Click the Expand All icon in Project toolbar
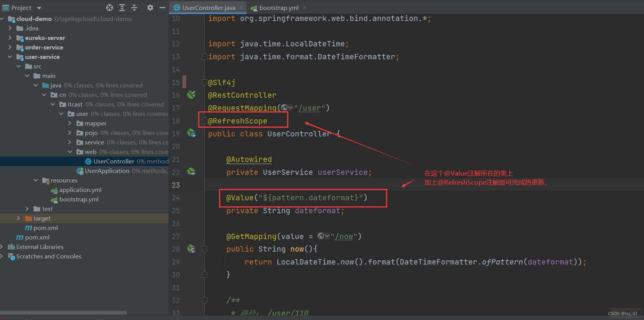 (122, 8)
